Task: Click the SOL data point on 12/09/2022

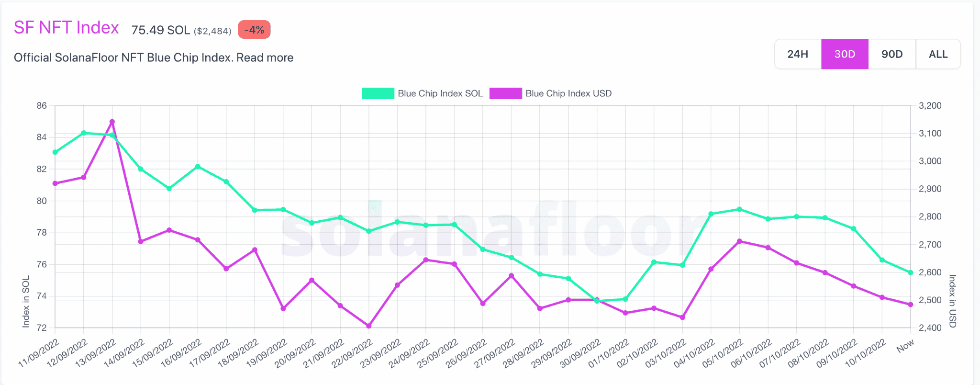Action: pyautogui.click(x=84, y=133)
